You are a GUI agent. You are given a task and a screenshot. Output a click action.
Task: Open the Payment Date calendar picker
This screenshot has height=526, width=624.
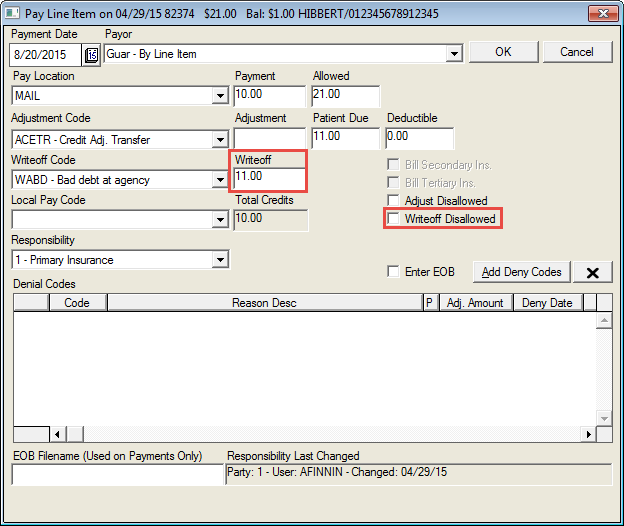(x=92, y=55)
